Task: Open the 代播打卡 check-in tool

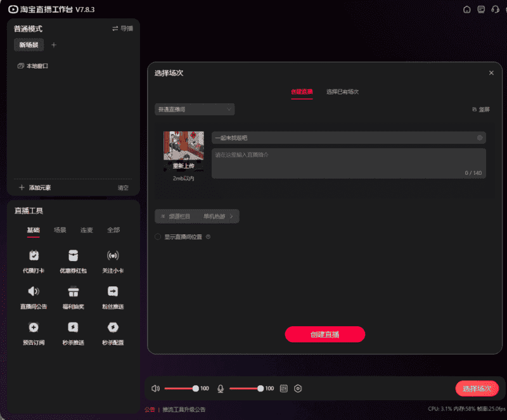Action: pyautogui.click(x=34, y=256)
